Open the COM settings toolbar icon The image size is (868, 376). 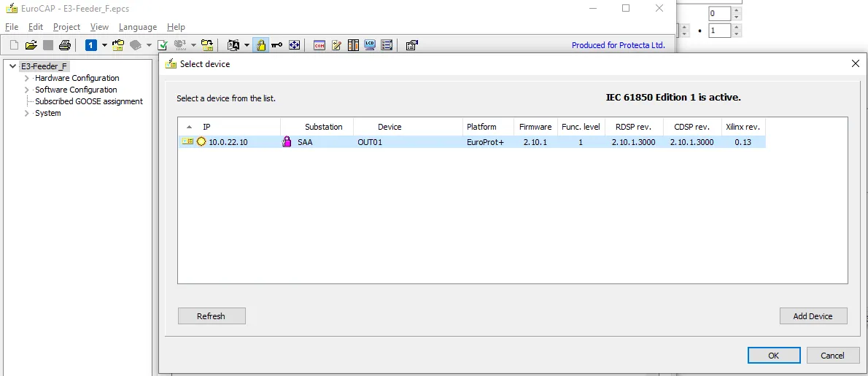(x=319, y=45)
